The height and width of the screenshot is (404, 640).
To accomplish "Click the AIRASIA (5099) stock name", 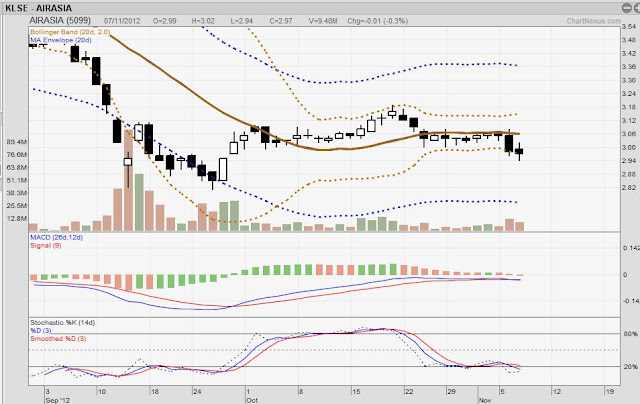I will [60, 20].
